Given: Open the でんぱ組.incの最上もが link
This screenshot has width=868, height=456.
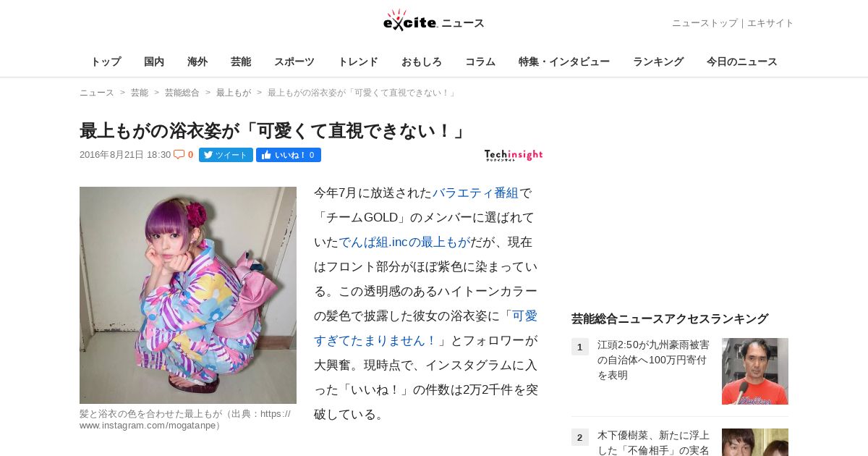Looking at the screenshot, I should (x=404, y=242).
